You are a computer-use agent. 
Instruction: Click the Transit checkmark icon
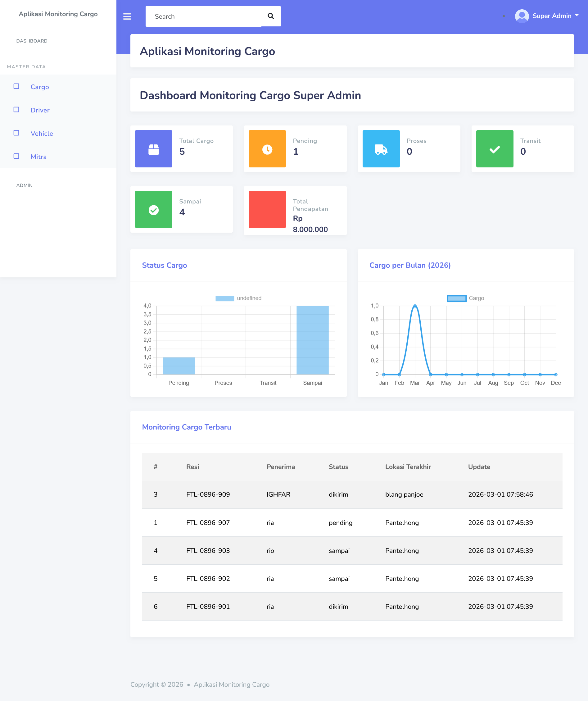(494, 149)
